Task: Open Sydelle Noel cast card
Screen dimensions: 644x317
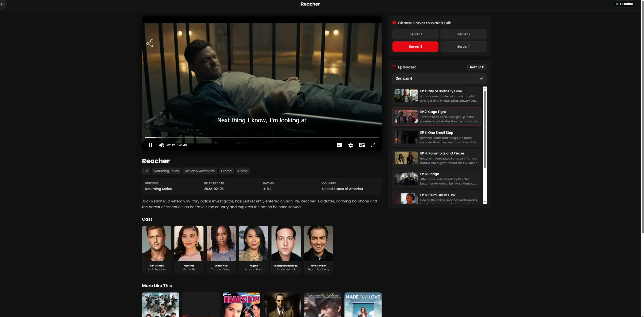Action: pyautogui.click(x=221, y=250)
